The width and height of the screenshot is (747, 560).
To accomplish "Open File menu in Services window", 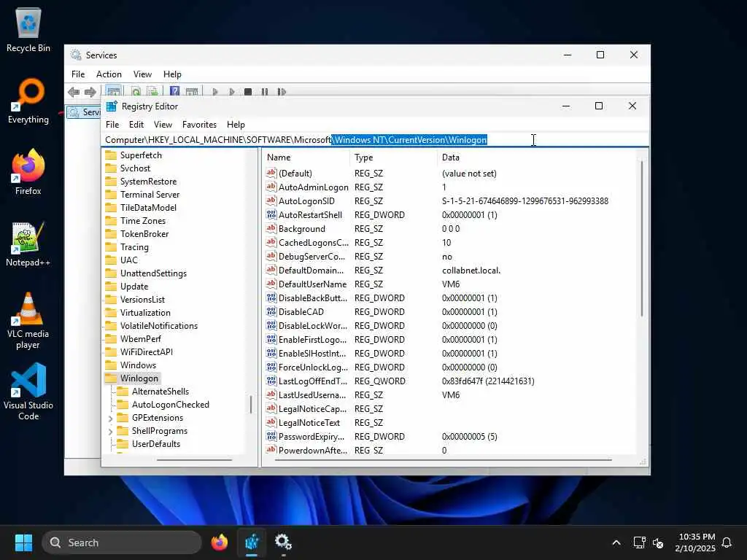I will click(78, 74).
